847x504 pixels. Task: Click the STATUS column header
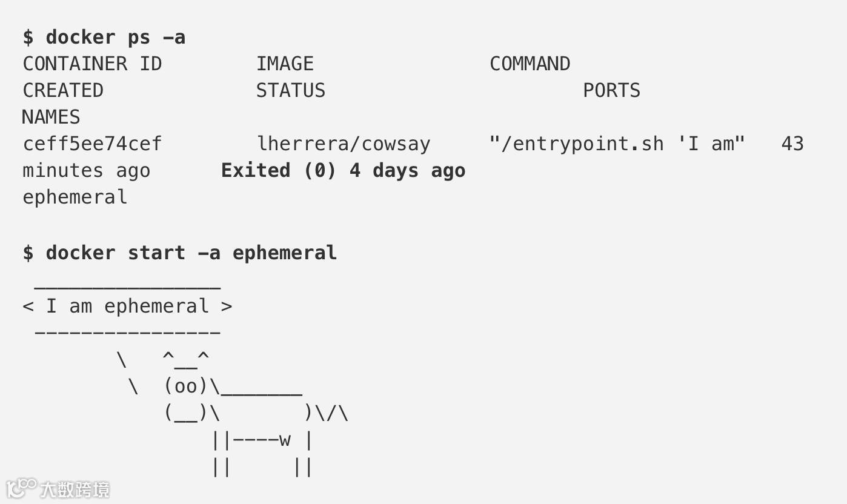[290, 90]
